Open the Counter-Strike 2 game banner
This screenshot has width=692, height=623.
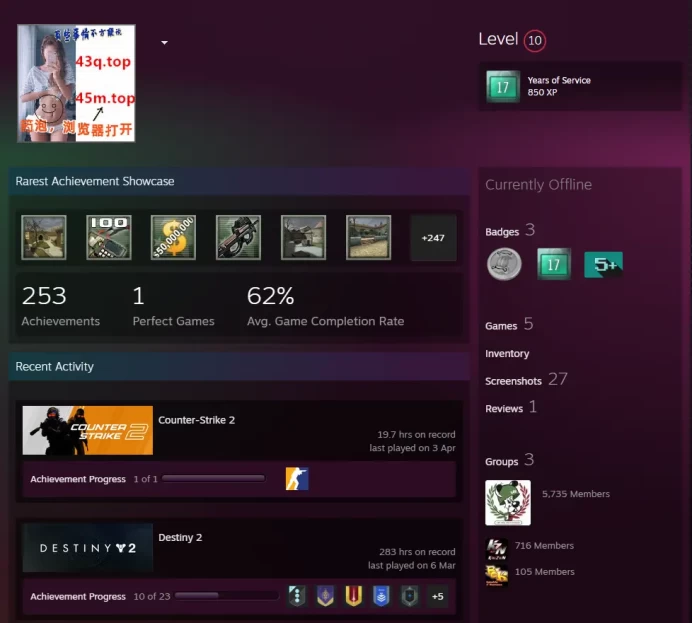pyautogui.click(x=88, y=430)
